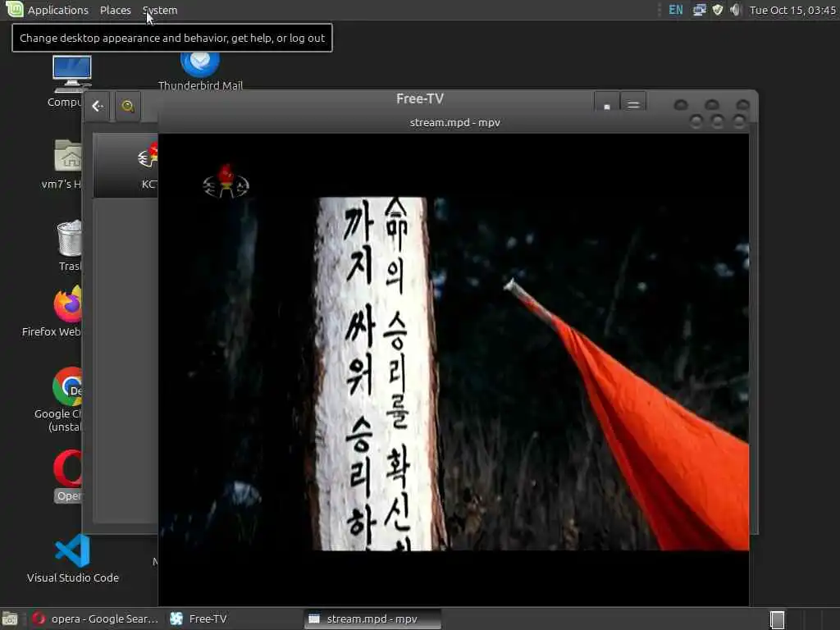Click the clock showing Tue Oct 15
Screen dimensions: 840x630
pos(792,10)
